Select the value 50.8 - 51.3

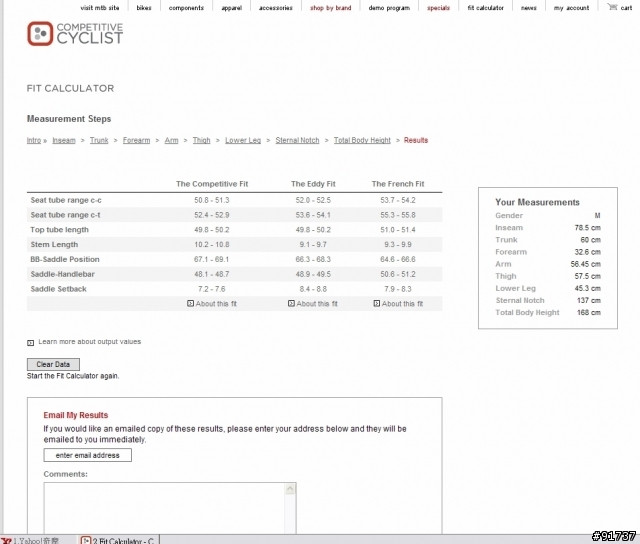click(211, 200)
